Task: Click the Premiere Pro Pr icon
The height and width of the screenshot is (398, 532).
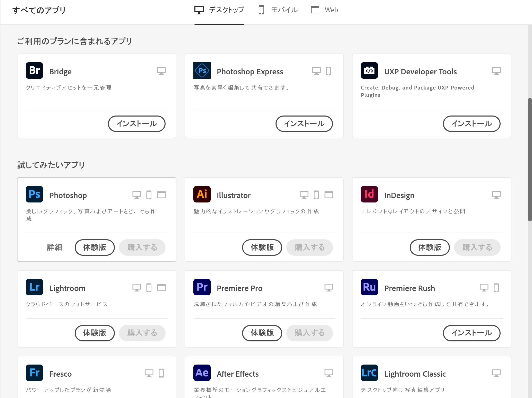Action: tap(202, 287)
